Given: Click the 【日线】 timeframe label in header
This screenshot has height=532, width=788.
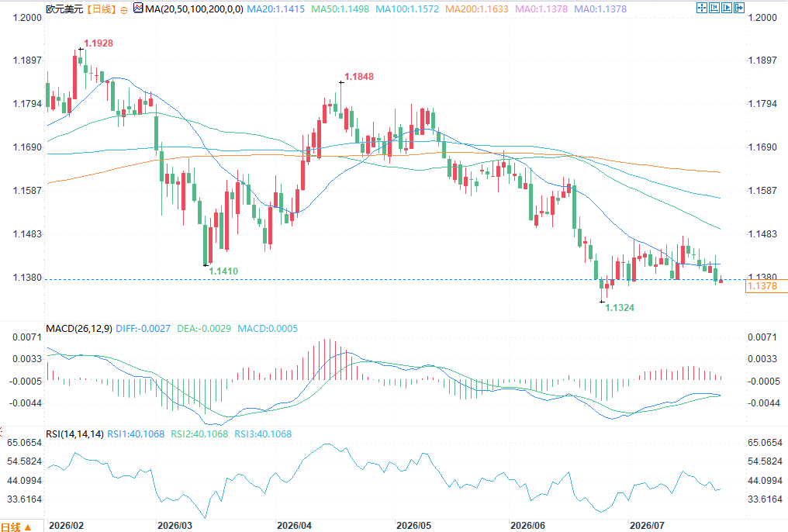Looking at the screenshot, I should tap(101, 9).
